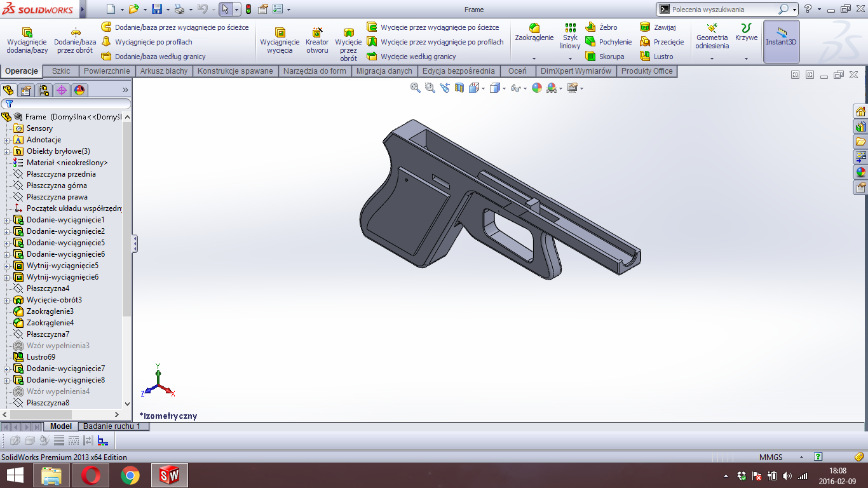This screenshot has width=868, height=488.
Task: Open the Badanie ruchu 1 tab
Action: tap(112, 426)
